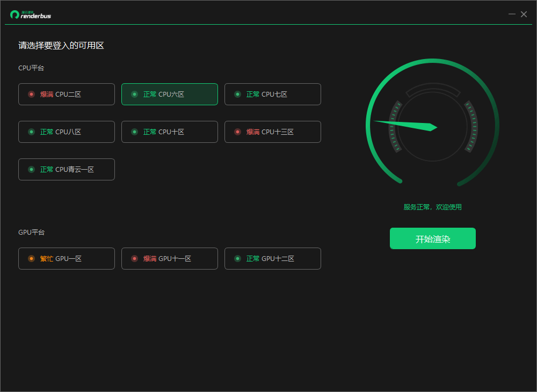Click the red status dot for CPU二区

pyautogui.click(x=32, y=94)
